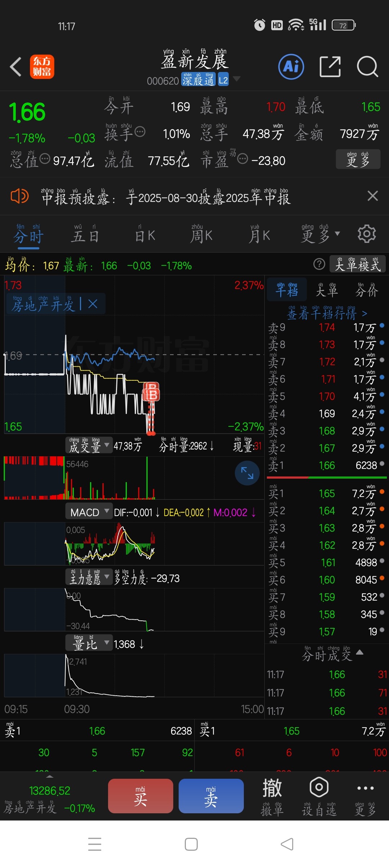Open the search magnifier icon
The height and width of the screenshot is (868, 389).
[x=367, y=67]
